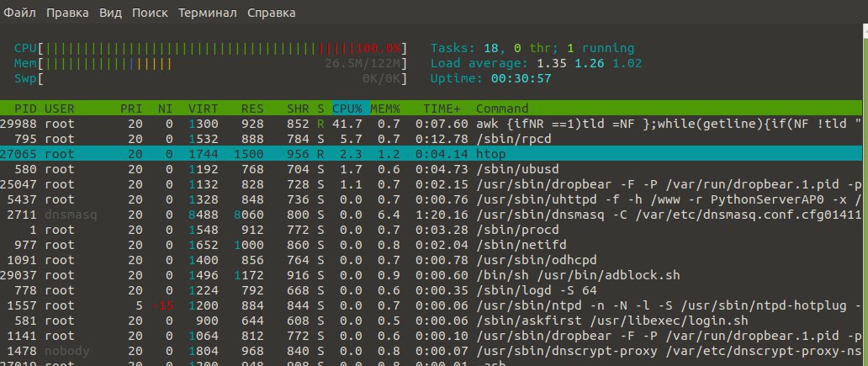The height and width of the screenshot is (366, 868).
Task: Select the dnsmasq process row
Action: [x=431, y=215]
